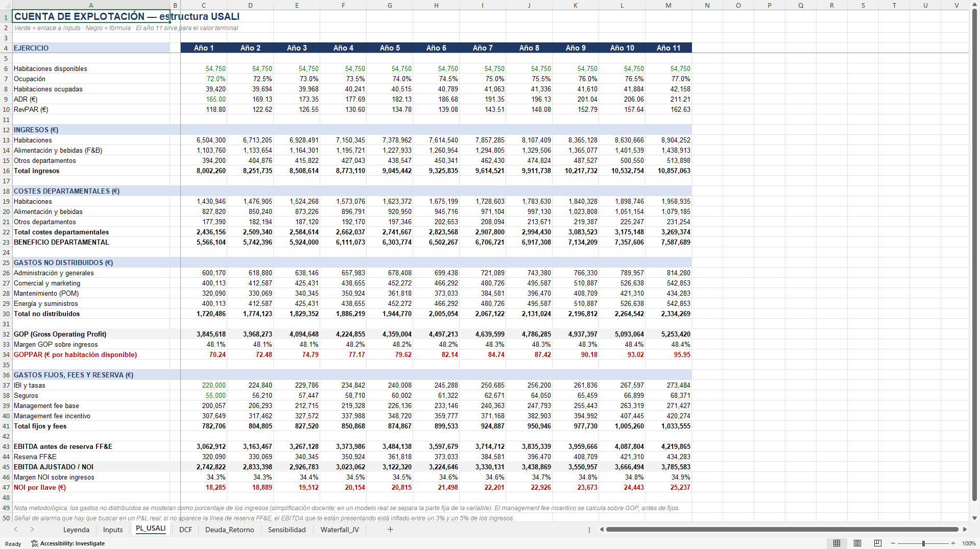Select GOP (Gross Operating Profit) label

click(91, 334)
